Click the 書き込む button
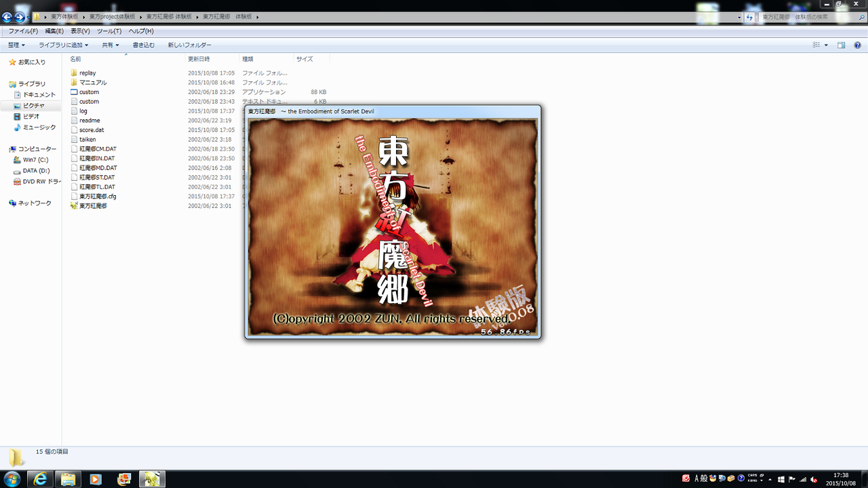This screenshot has height=488, width=868. [144, 45]
